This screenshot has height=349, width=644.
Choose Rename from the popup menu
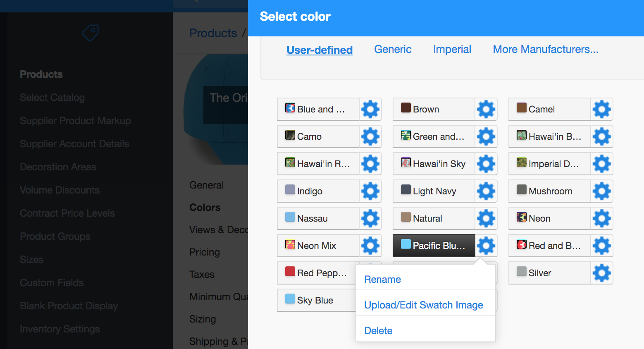click(382, 280)
